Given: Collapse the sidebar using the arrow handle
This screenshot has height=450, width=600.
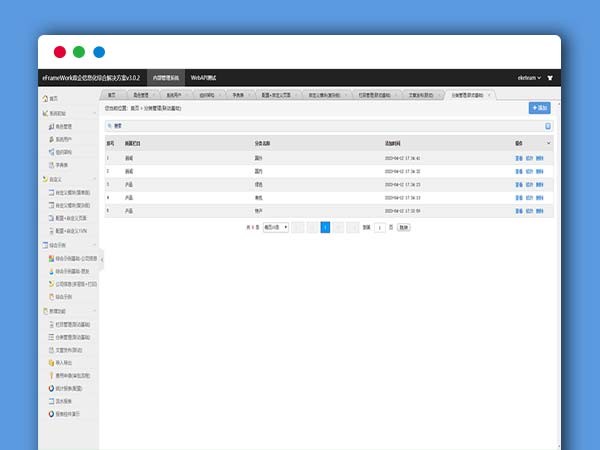Looking at the screenshot, I should click(102, 258).
